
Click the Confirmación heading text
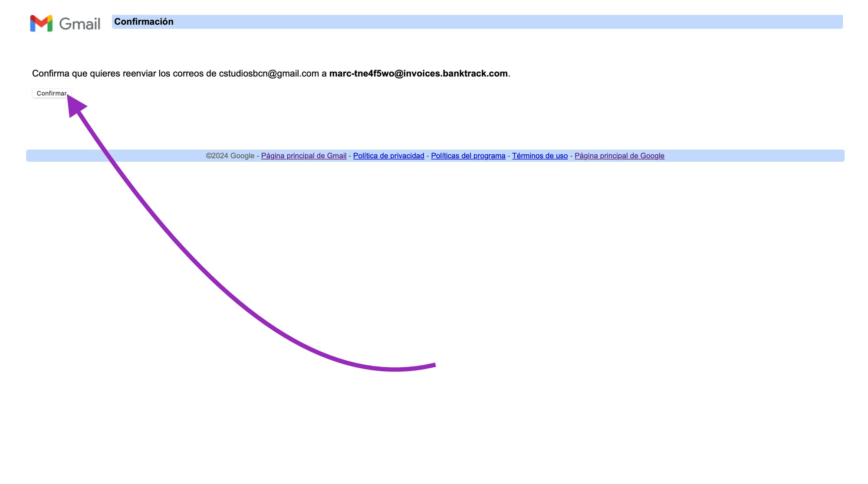tap(144, 22)
